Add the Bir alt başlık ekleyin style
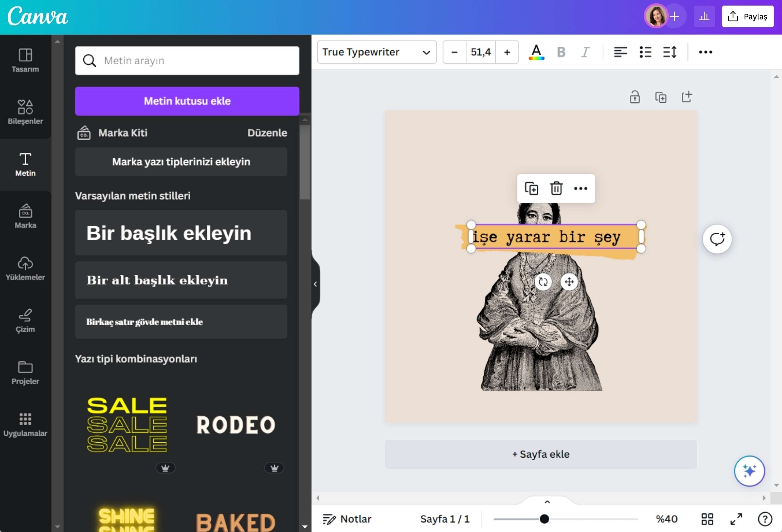Screen dimensions: 782x532 point(181,280)
